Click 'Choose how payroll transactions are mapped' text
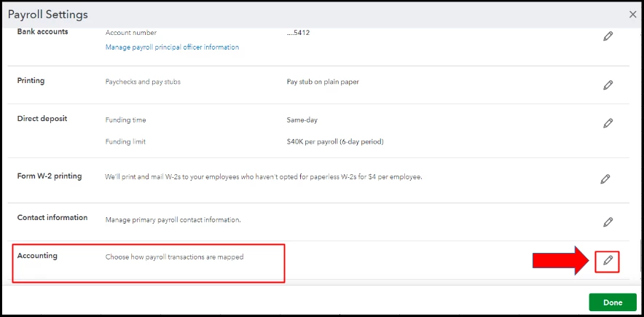644x317 pixels. 175,257
